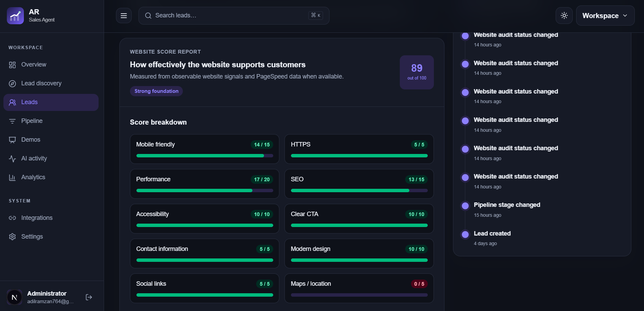Click the 89 out of 100 score tile
This screenshot has height=311, width=644.
coord(417,72)
